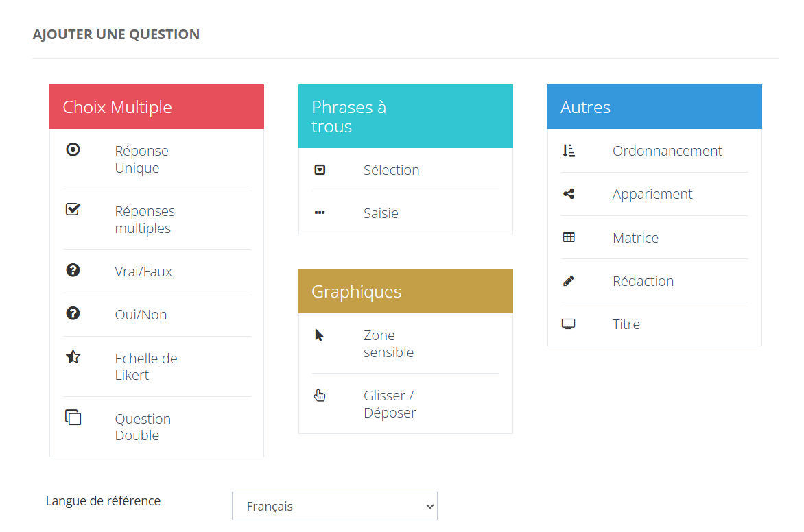
Task: Choose the Oui/Non question type
Action: tap(141, 315)
